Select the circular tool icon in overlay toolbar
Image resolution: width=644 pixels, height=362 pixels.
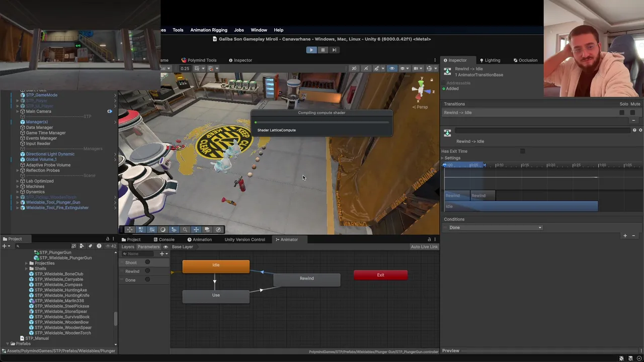(163, 229)
